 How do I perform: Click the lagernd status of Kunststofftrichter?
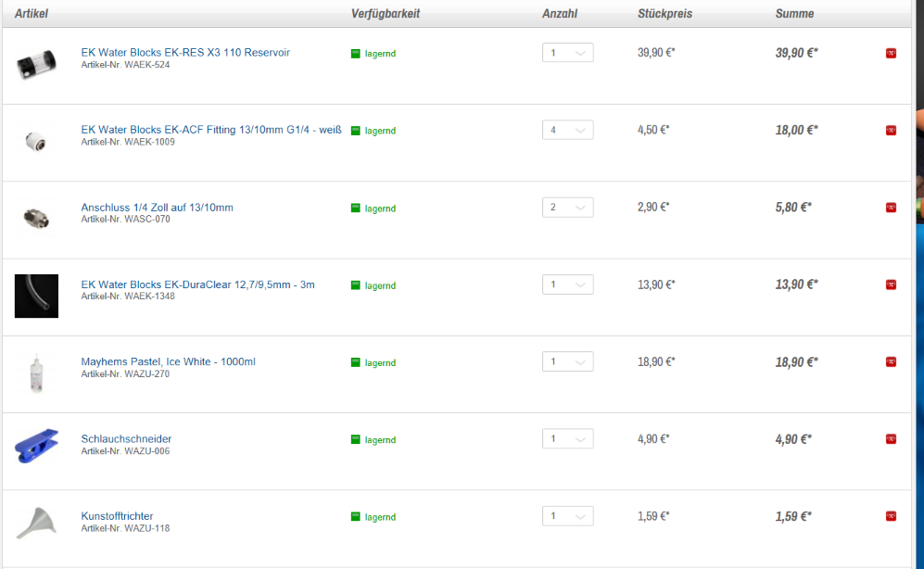[380, 517]
